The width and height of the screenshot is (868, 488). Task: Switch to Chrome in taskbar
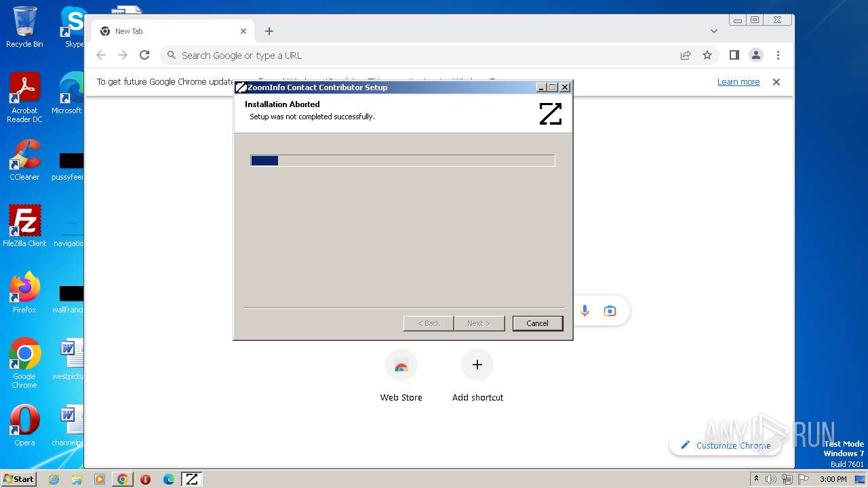[x=123, y=479]
